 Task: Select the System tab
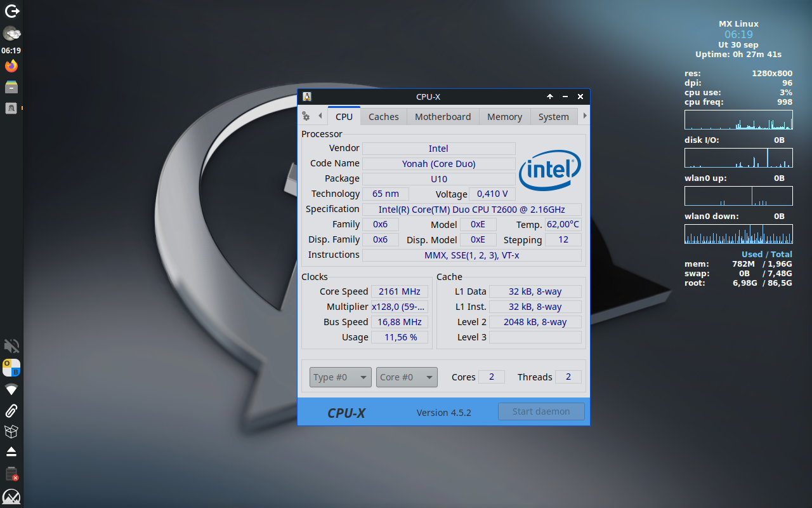(554, 116)
